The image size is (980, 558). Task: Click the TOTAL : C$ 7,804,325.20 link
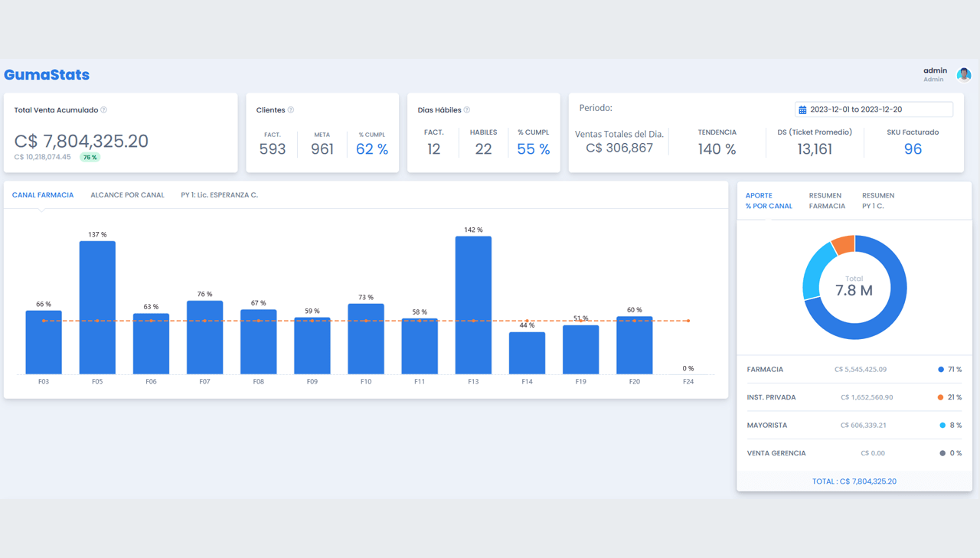tap(854, 481)
